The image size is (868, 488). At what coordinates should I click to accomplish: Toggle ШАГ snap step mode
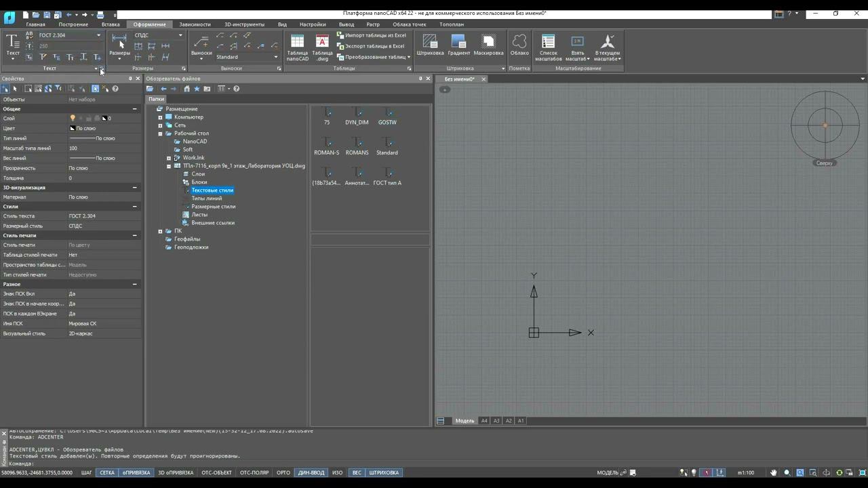(87, 472)
